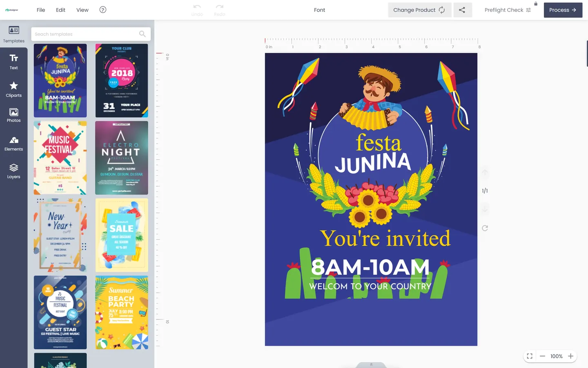Select the Guest Star Music Festival template
This screenshot has height=368, width=588.
(x=60, y=312)
